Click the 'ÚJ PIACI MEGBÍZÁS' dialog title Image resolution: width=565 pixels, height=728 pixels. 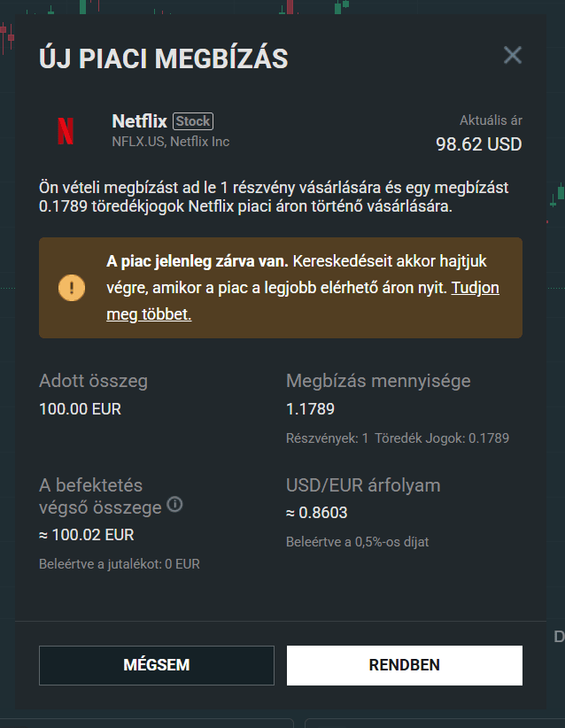tap(164, 59)
